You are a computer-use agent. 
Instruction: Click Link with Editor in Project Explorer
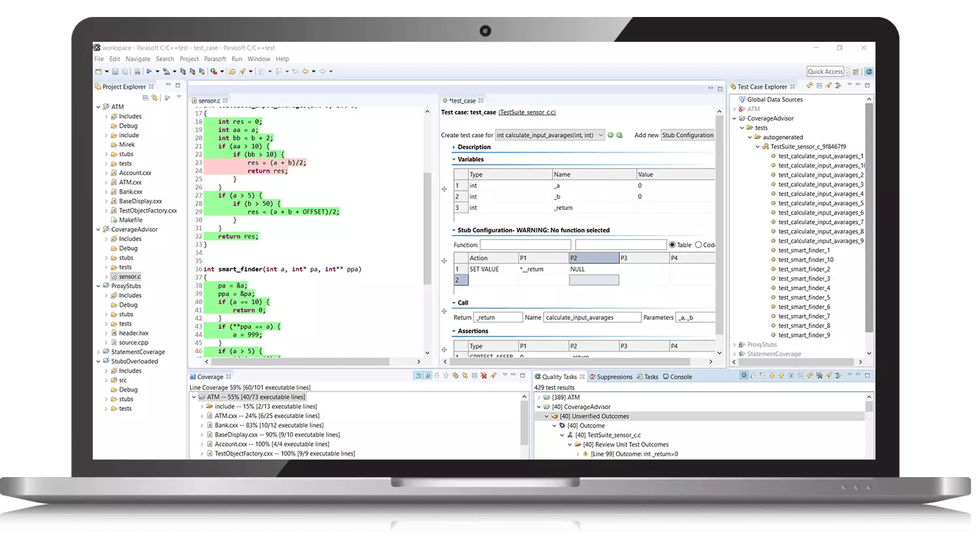click(x=155, y=98)
